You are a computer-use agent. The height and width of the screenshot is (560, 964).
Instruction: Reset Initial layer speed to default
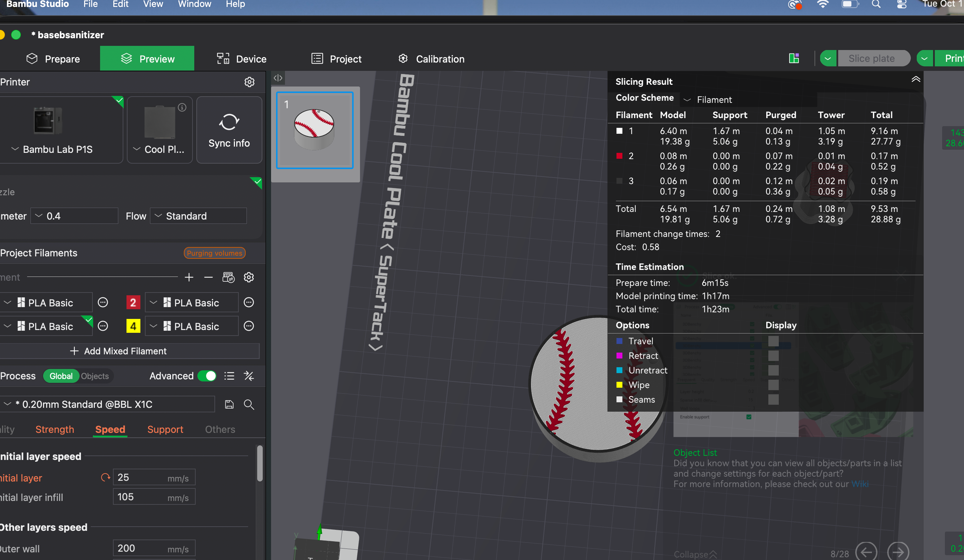tap(105, 477)
